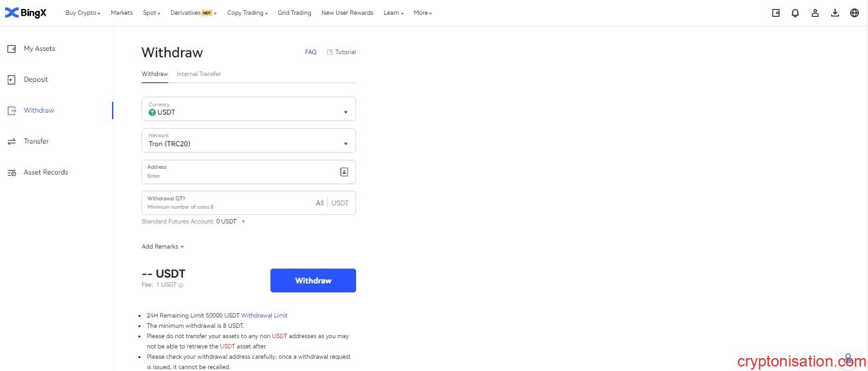Open the user profile icon

pyautogui.click(x=815, y=13)
